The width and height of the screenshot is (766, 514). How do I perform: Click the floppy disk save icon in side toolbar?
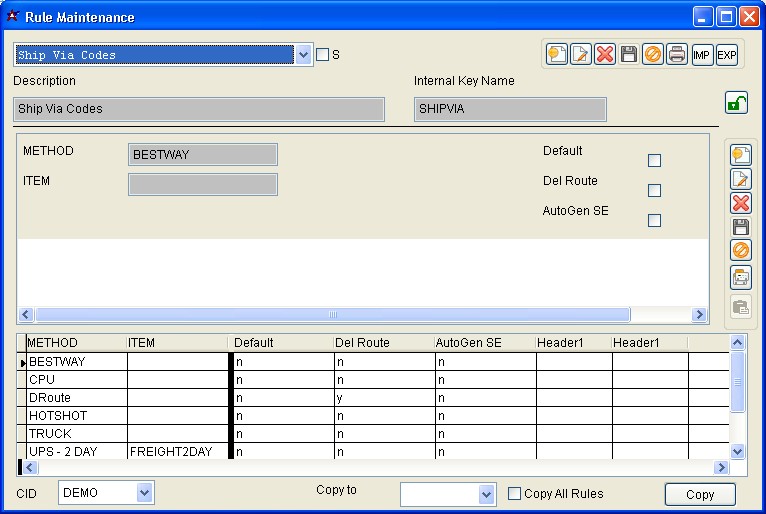(741, 227)
